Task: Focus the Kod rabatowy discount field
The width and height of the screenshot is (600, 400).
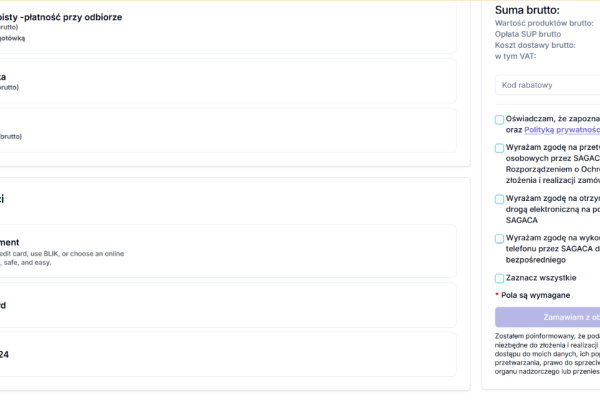Action: pyautogui.click(x=547, y=86)
